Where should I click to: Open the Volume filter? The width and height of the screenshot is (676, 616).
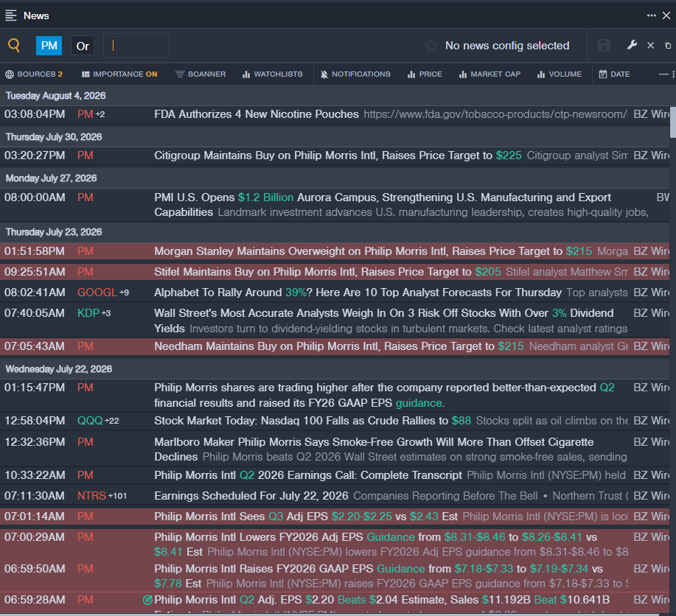tap(560, 74)
